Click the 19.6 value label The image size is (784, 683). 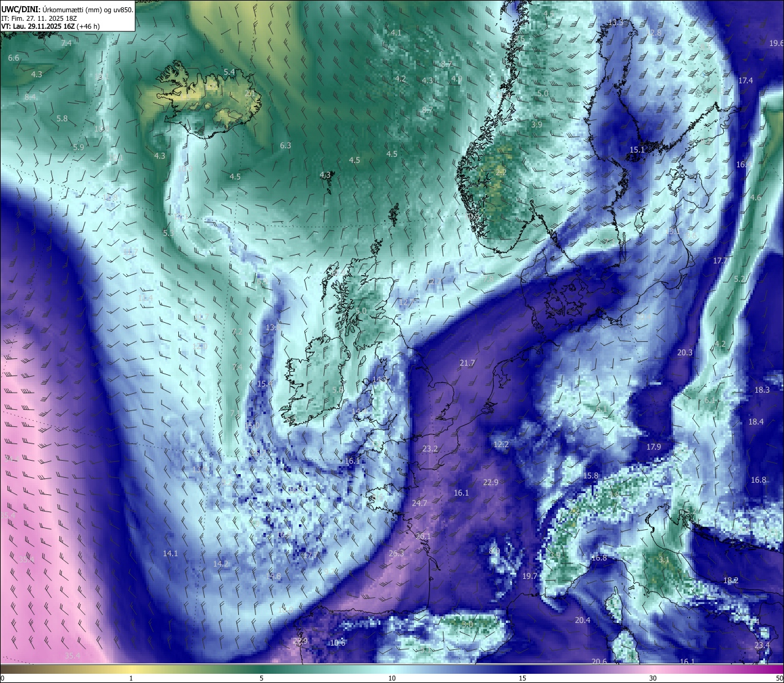pos(776,43)
